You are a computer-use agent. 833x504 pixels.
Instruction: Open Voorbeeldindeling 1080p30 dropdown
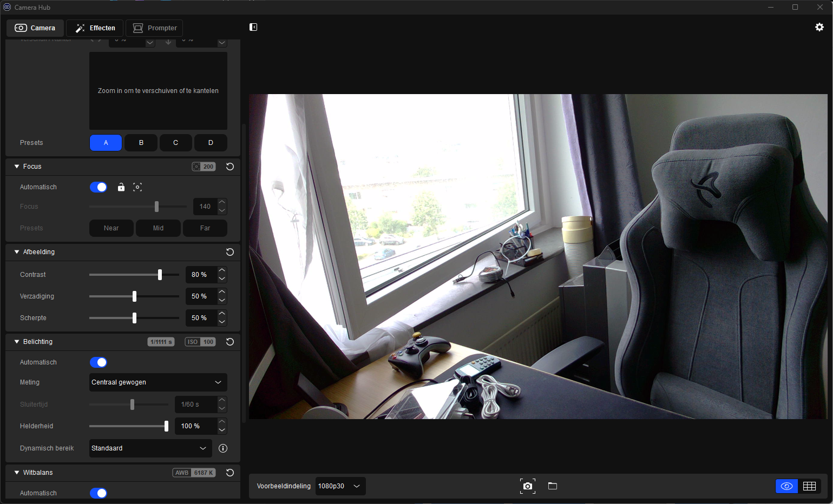click(340, 486)
